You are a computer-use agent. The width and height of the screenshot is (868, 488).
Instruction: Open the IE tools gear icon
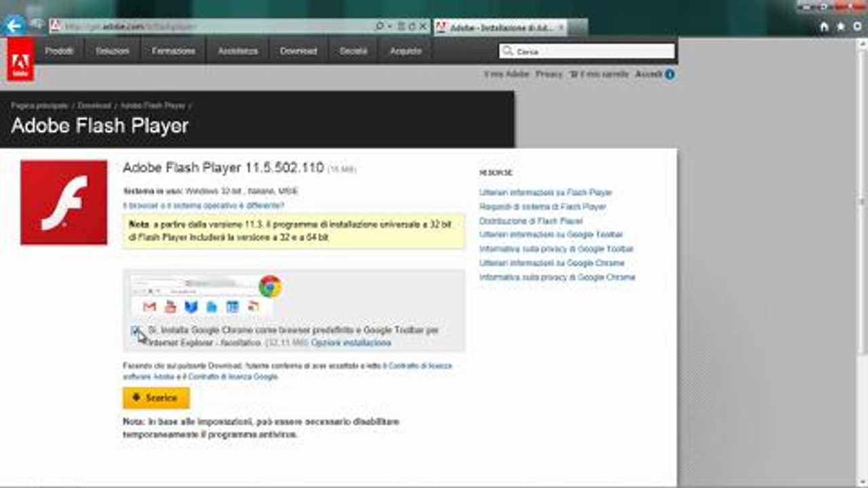(857, 26)
